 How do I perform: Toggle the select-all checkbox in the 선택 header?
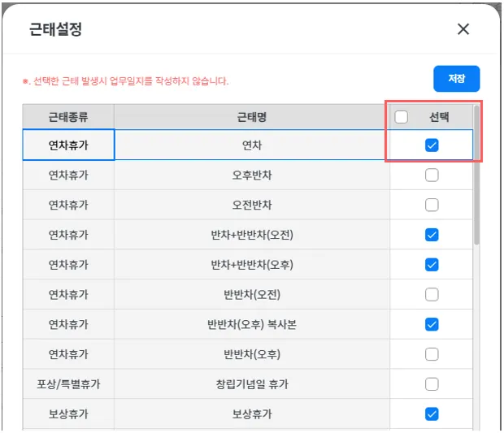[x=402, y=117]
